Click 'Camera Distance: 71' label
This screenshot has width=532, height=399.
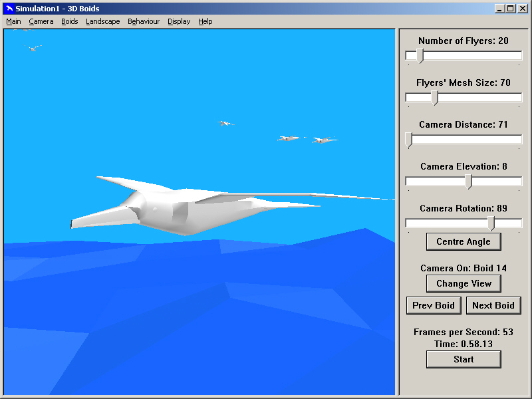coord(464,124)
